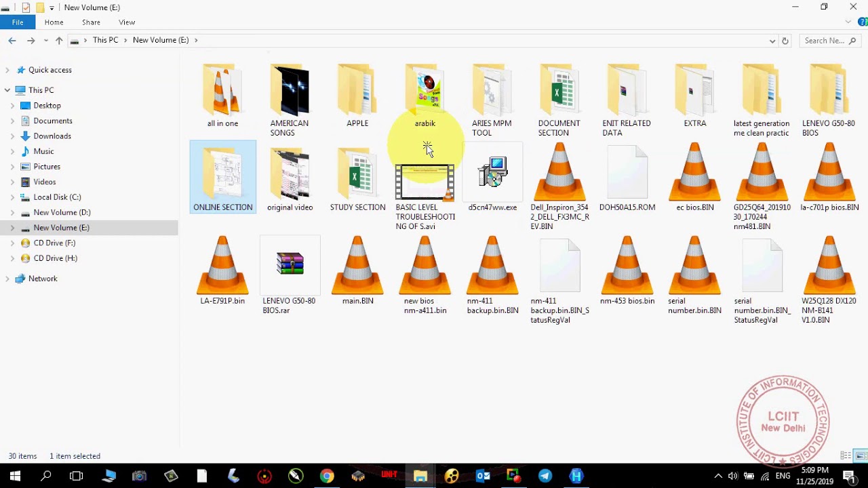Expand Local Disk (C:) in navigation pane
Viewport: 868px width, 488px height.
click(13, 197)
